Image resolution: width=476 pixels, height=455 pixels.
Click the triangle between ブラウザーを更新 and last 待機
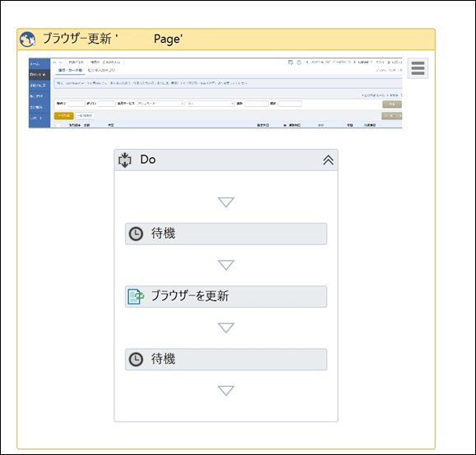click(x=226, y=328)
